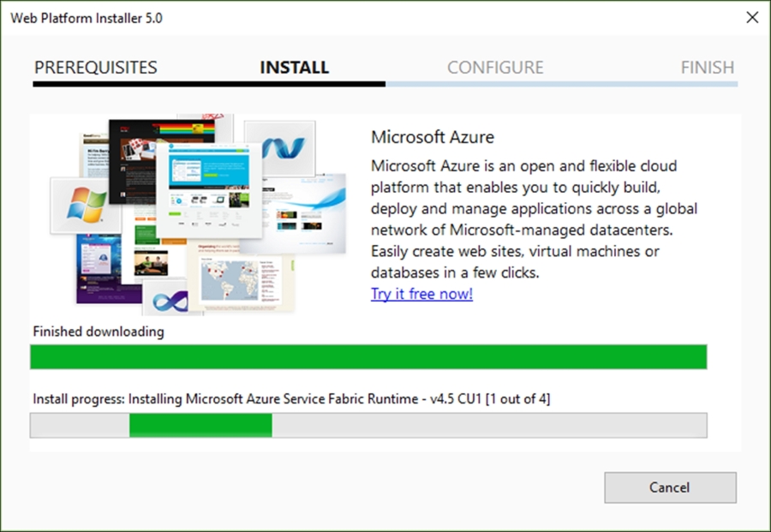771x532 pixels.
Task: Select the PREREQUISITES step tab
Action: (96, 68)
